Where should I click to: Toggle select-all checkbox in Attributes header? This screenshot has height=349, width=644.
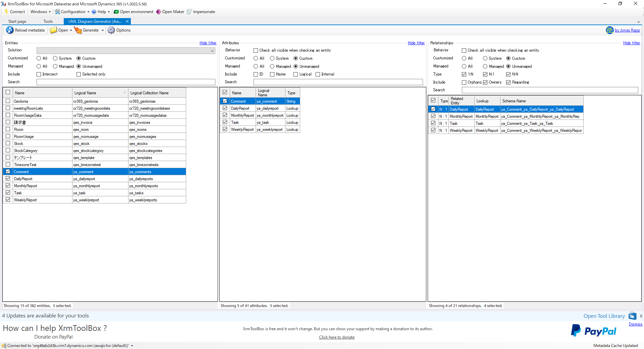pos(225,92)
